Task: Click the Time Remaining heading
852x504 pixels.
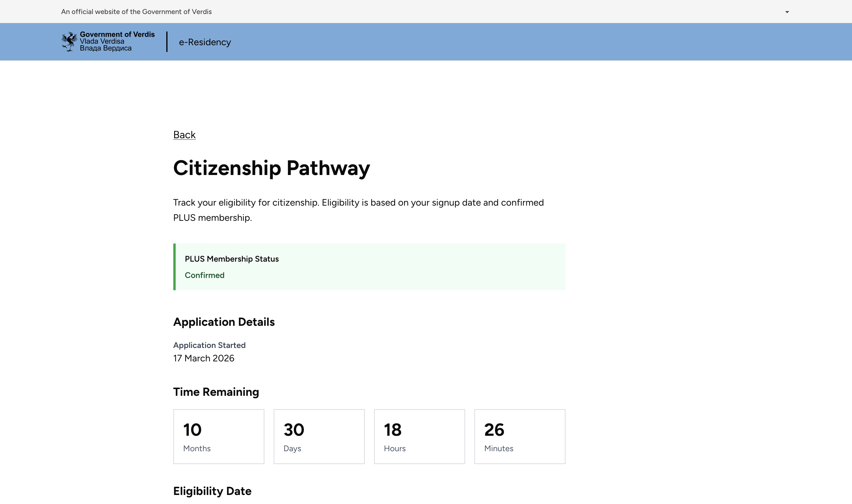Action: [x=216, y=392]
